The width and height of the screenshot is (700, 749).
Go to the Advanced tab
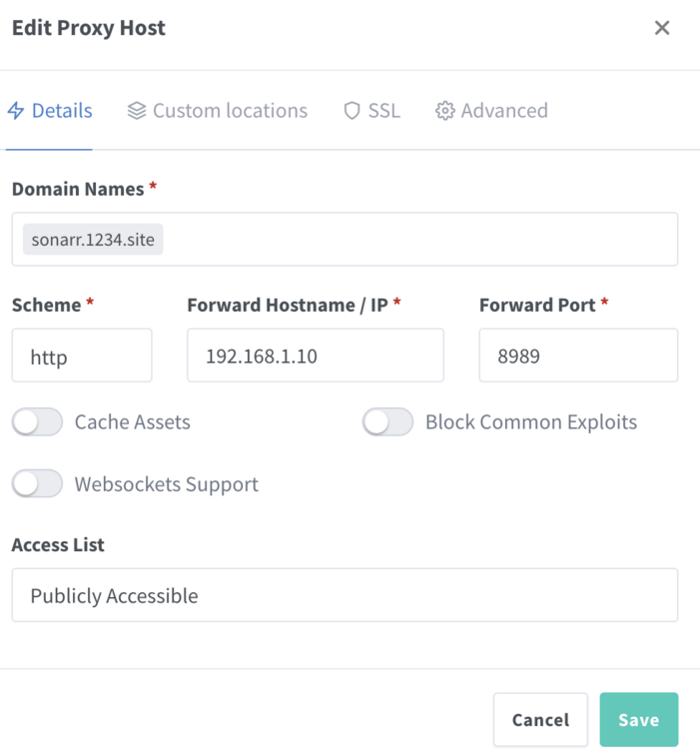pyautogui.click(x=491, y=110)
